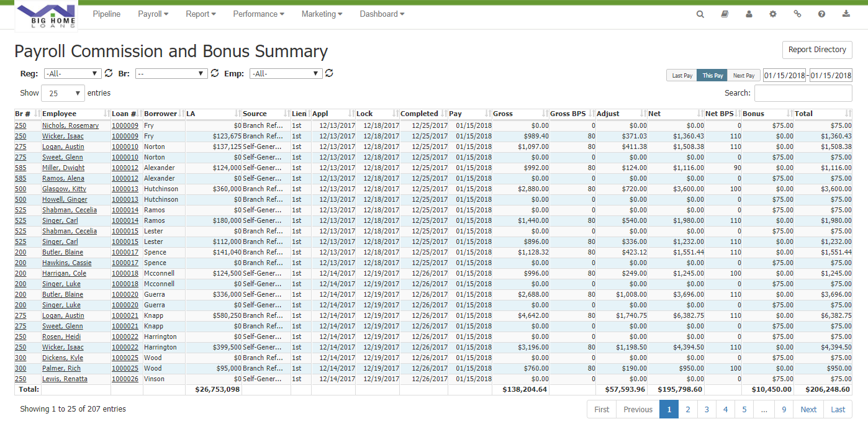Open employee Lewis, Renatta link
The image size is (868, 429).
coord(65,379)
